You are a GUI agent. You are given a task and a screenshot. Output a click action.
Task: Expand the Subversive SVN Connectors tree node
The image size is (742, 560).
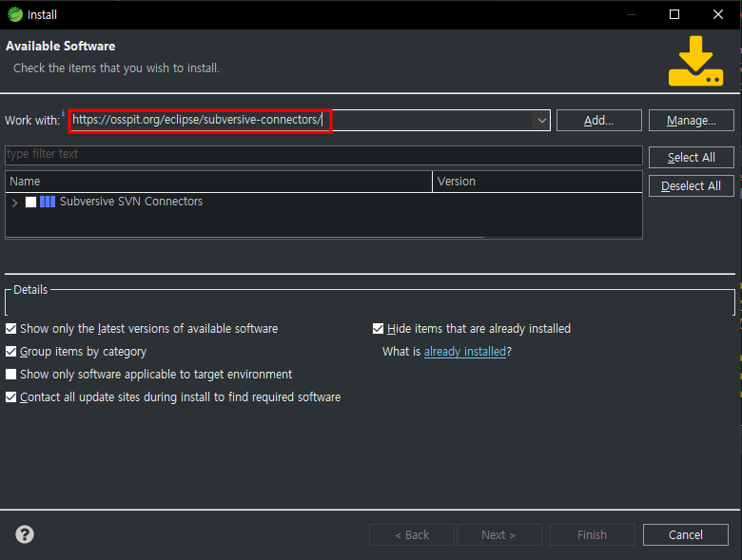point(14,203)
